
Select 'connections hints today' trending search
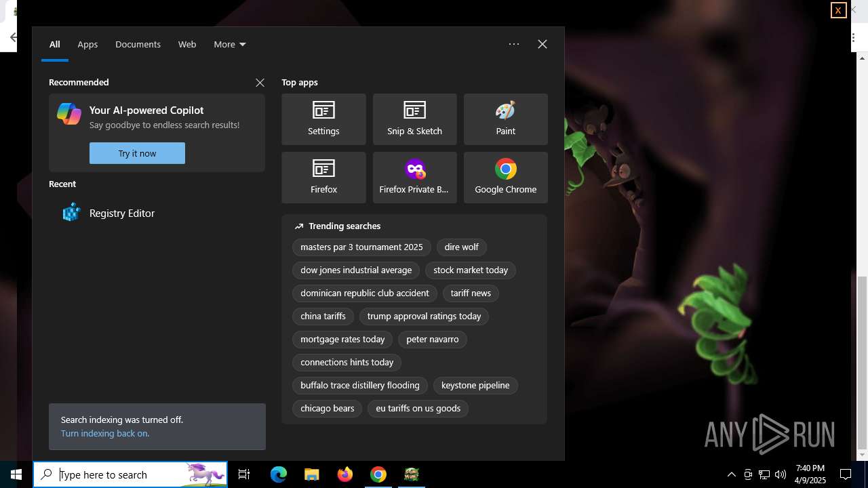tap(347, 362)
